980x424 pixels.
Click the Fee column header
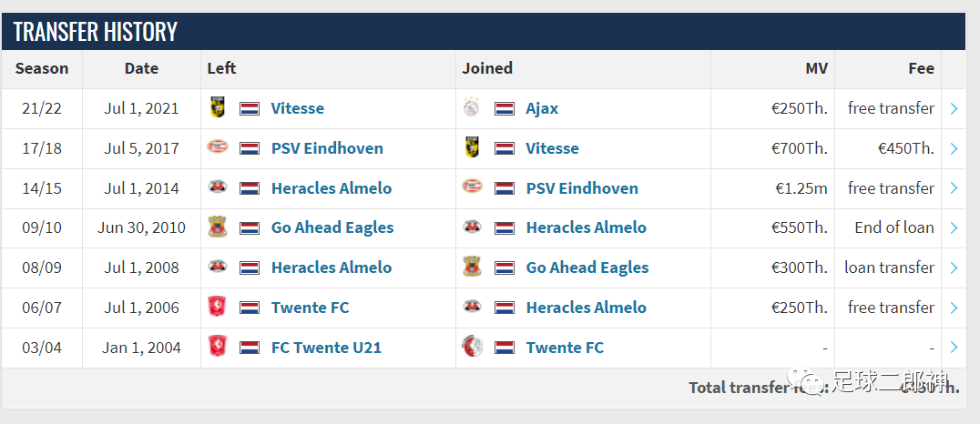921,68
